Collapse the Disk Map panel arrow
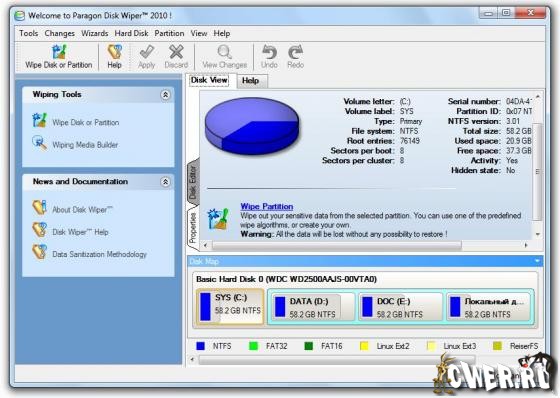 pos(537,261)
